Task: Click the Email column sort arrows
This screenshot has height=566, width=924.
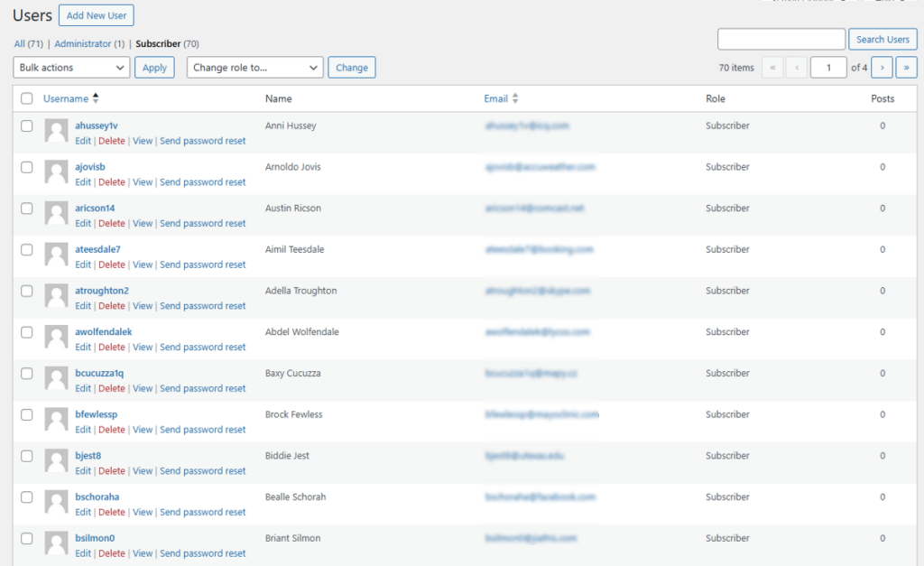Action: (515, 98)
